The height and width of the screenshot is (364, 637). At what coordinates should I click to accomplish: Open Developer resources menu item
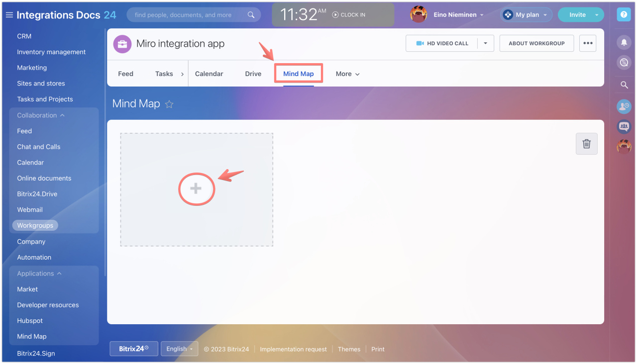click(48, 305)
